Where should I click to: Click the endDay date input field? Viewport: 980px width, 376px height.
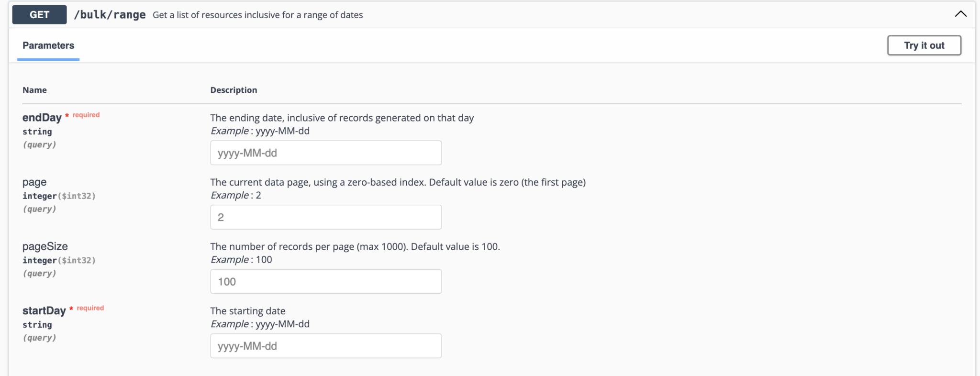point(326,153)
